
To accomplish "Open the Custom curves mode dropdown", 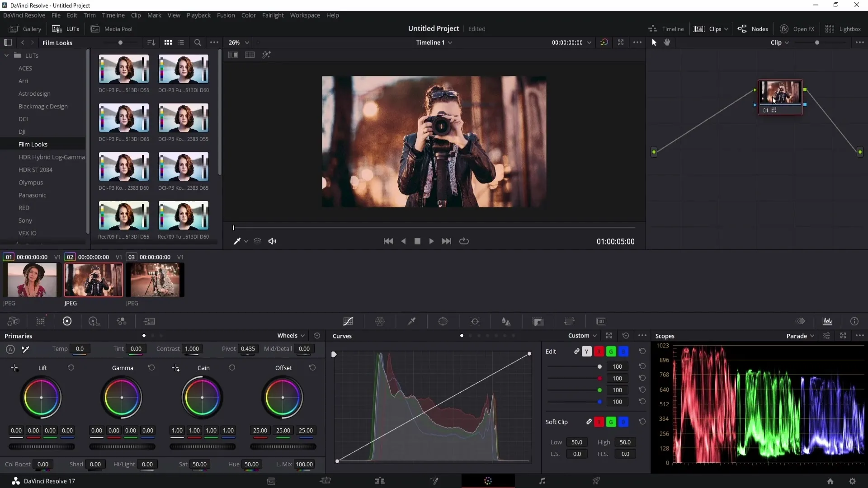I will tap(582, 336).
